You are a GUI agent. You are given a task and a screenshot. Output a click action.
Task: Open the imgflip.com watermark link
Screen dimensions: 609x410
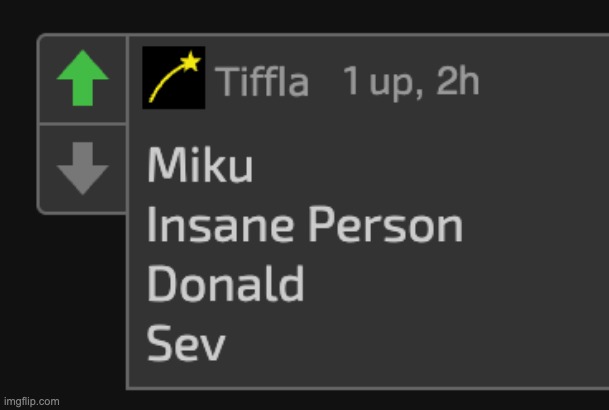tap(31, 401)
